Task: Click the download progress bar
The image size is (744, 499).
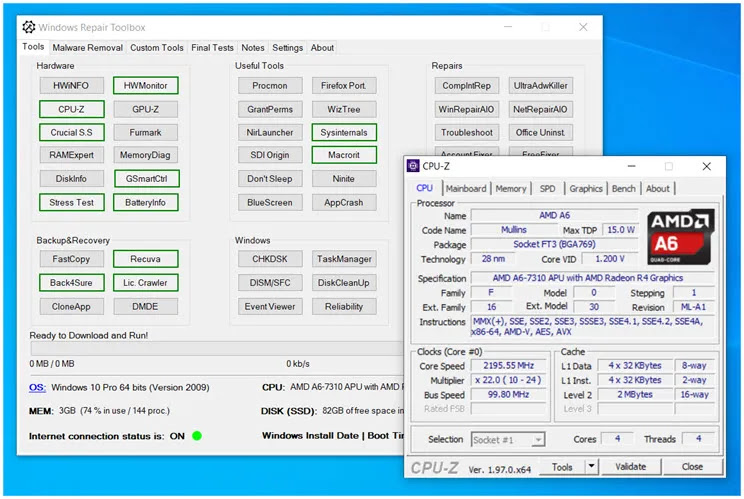Action: pos(217,349)
